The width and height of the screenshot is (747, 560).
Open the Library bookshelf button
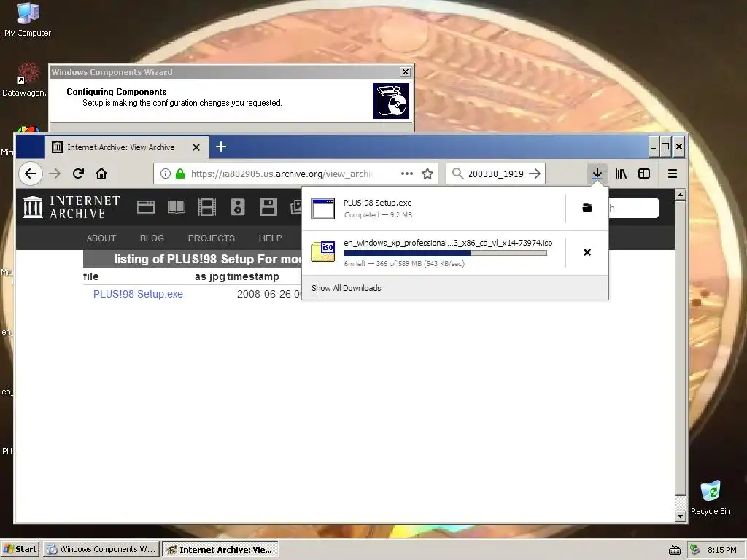pos(621,174)
